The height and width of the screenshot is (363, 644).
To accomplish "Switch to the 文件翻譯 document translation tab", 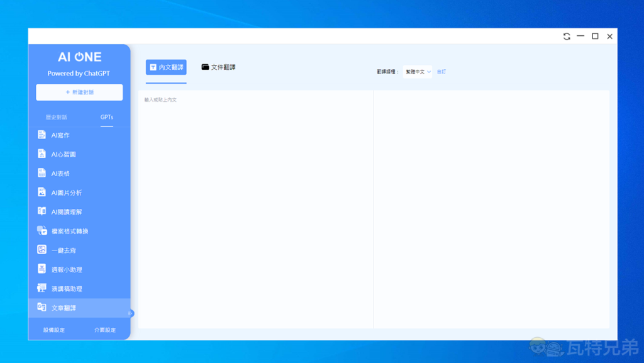I will click(218, 67).
